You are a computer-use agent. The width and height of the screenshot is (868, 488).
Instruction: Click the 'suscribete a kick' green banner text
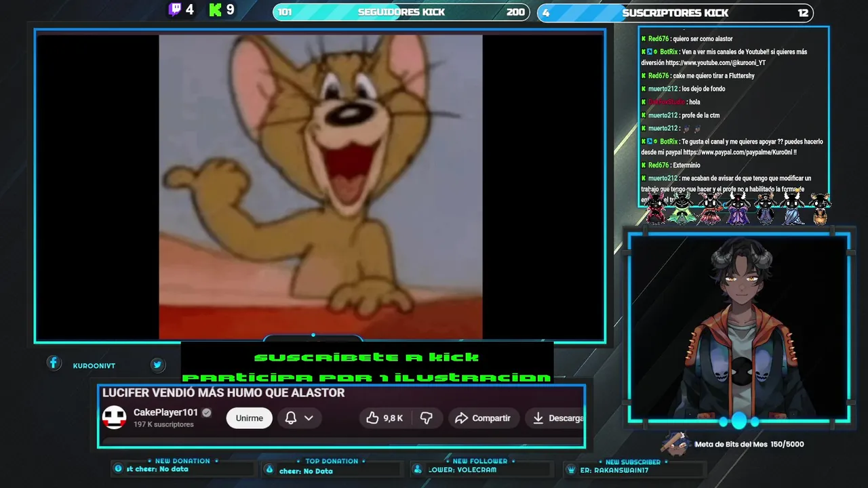[366, 357]
